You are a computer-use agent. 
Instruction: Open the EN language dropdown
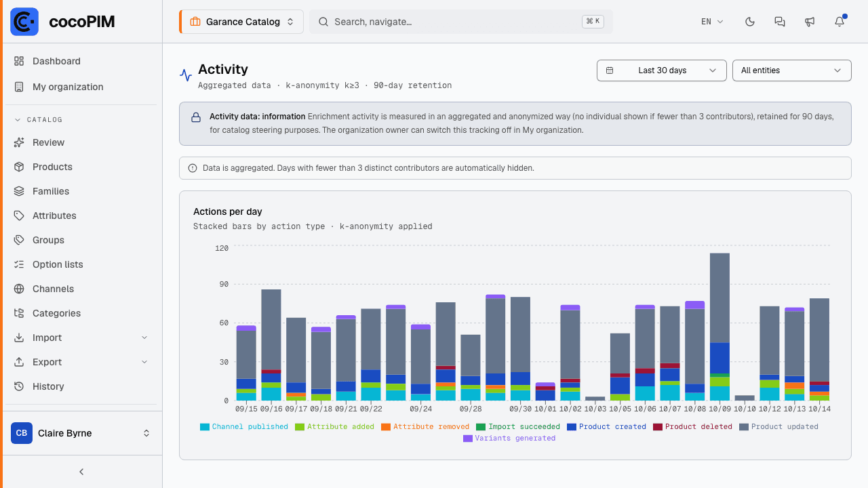[712, 22]
